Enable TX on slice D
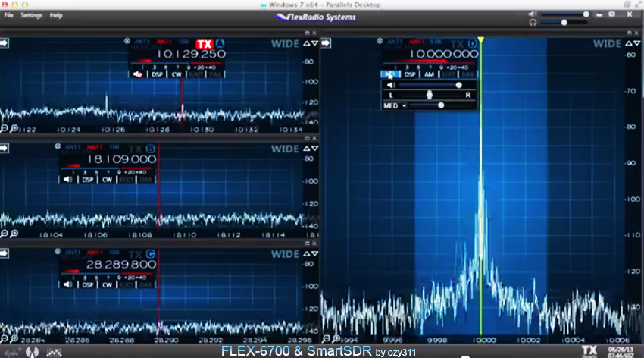The width and height of the screenshot is (644, 358). [457, 44]
